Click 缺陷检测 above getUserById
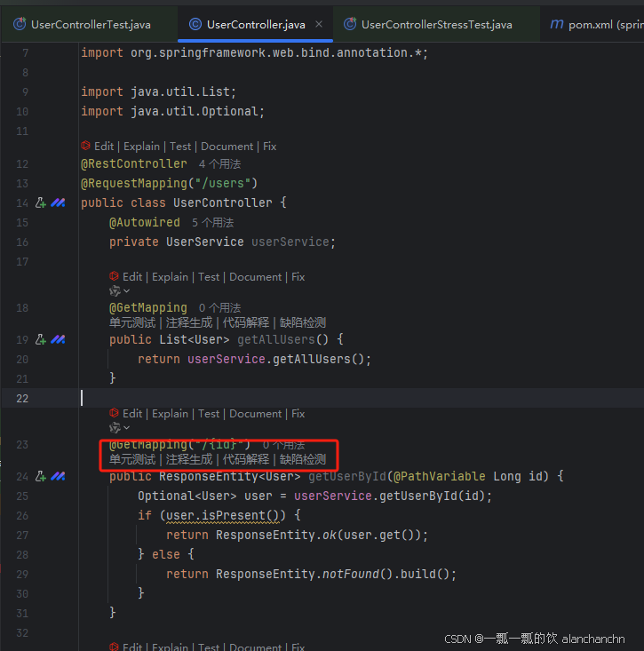This screenshot has height=651, width=644. click(303, 459)
